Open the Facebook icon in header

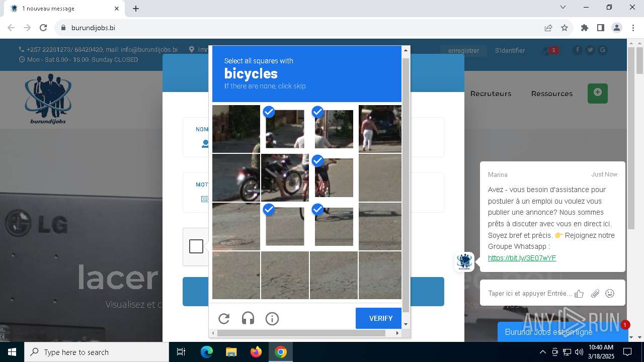[x=577, y=50]
